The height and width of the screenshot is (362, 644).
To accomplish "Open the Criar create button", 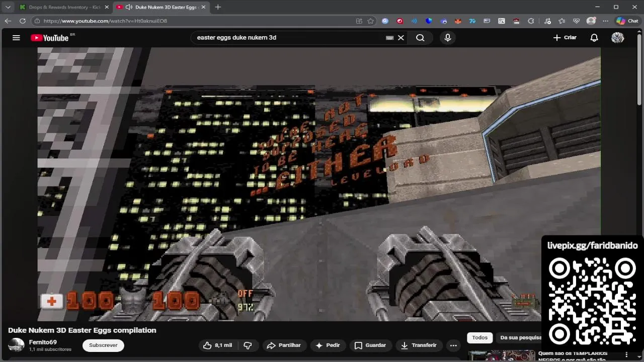I will pyautogui.click(x=565, y=38).
